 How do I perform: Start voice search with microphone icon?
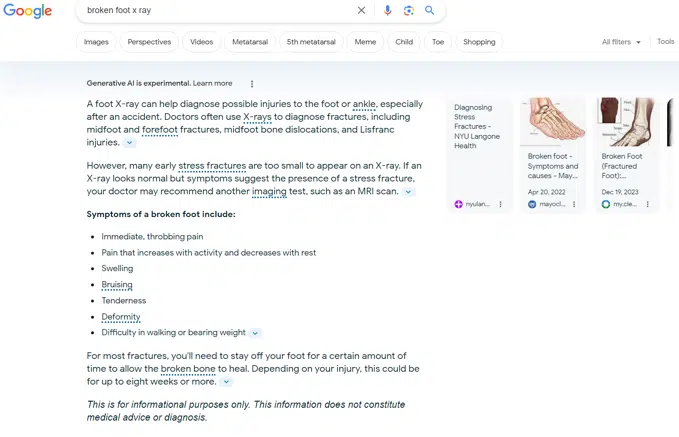pyautogui.click(x=388, y=10)
